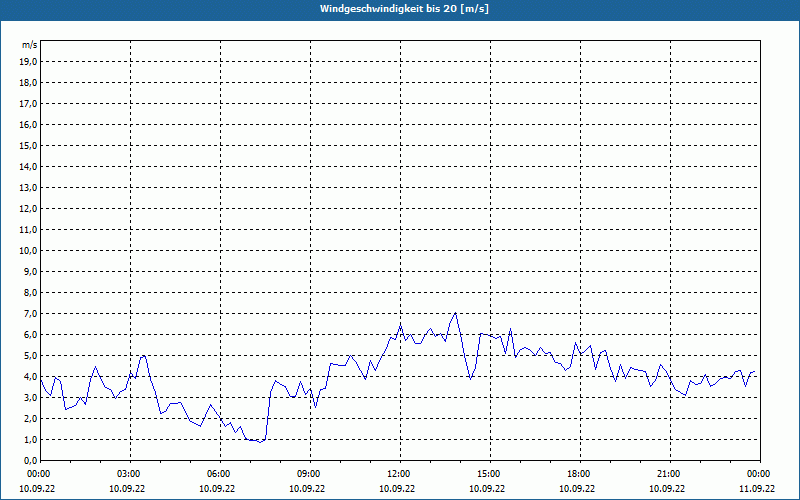The image size is (800, 500).
Task: Click the 15:00 time axis label
Action: [x=490, y=474]
